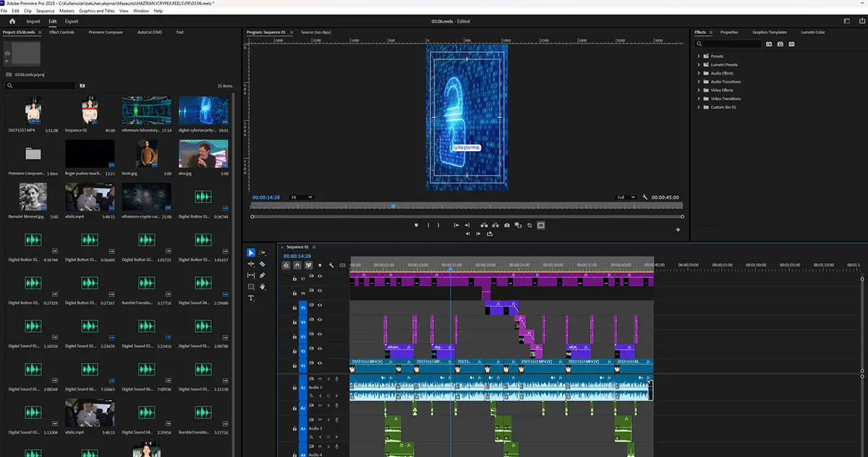Open Graphics and Titles menu
The height and width of the screenshot is (457, 868).
(x=98, y=11)
